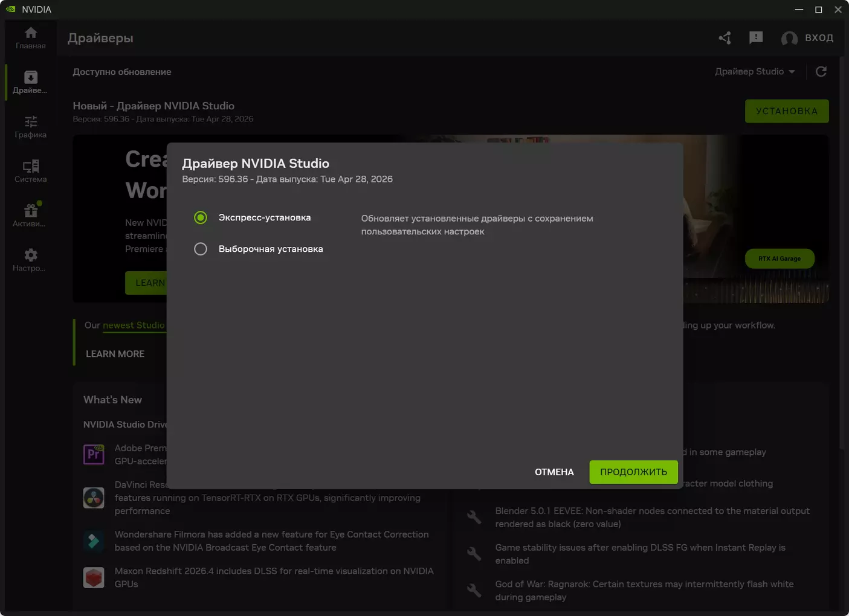The width and height of the screenshot is (849, 616).
Task: Click the Wondershare Filmora icon
Action: point(94,541)
